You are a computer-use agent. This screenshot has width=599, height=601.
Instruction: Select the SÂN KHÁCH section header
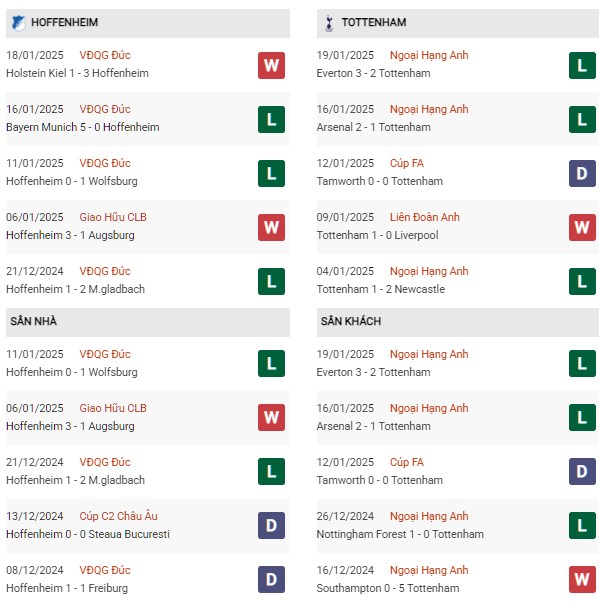458,322
